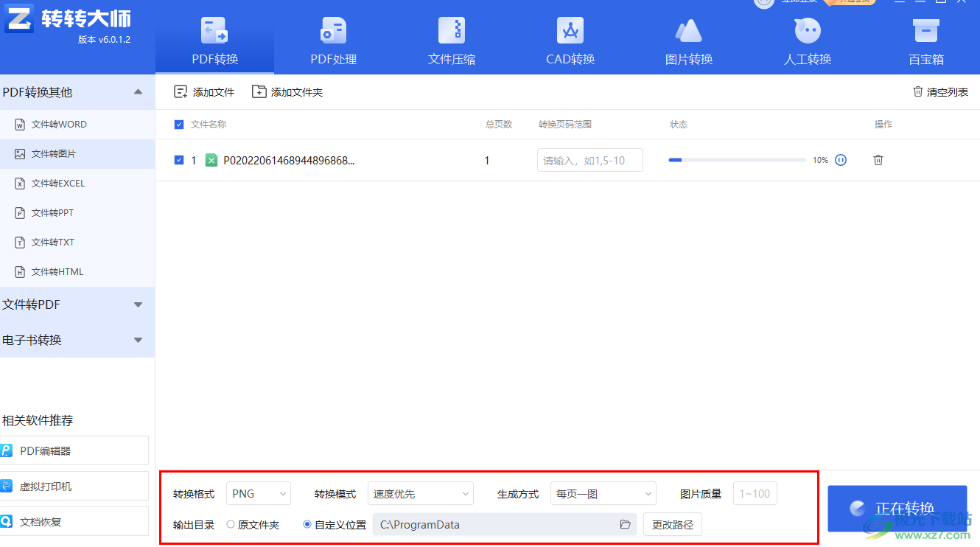Click the green Excel file type icon

(211, 160)
